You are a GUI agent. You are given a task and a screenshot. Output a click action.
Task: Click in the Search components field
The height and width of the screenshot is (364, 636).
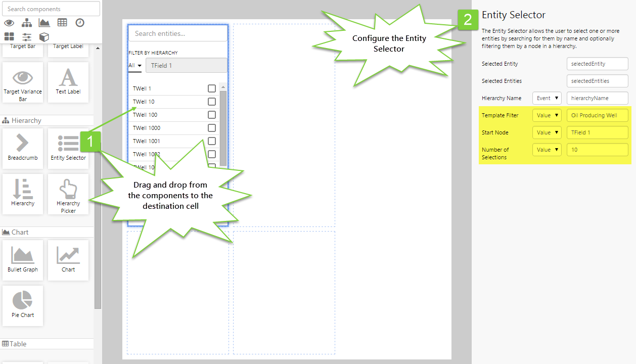51,9
